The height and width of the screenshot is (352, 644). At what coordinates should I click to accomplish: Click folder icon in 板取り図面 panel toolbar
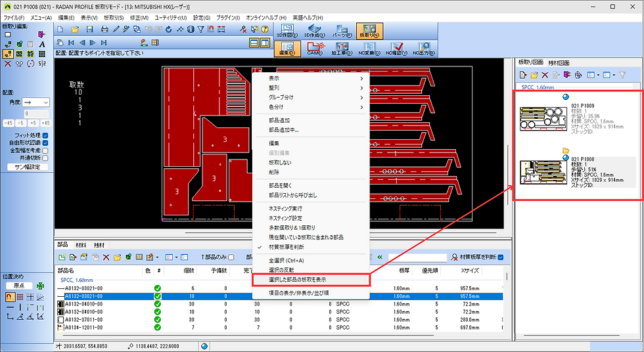click(534, 75)
